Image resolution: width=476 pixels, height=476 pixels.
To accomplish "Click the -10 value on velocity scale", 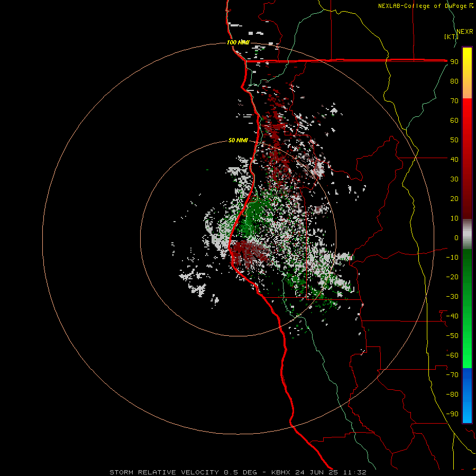I will pos(452,258).
